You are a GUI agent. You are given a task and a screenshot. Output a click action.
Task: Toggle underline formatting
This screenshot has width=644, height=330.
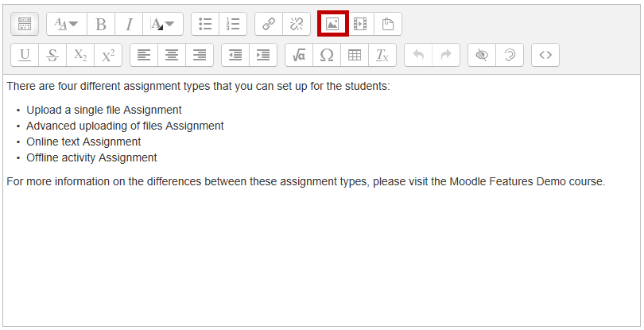coord(25,55)
